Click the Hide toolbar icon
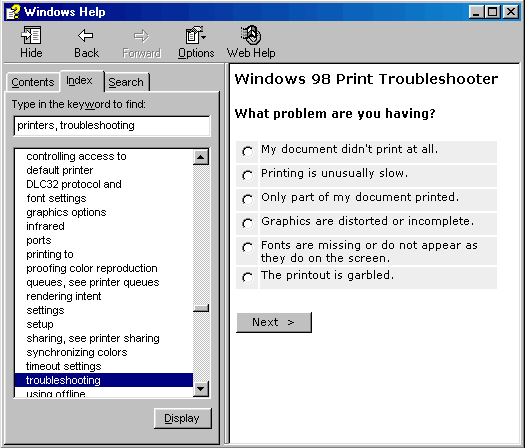This screenshot has width=525, height=448. point(31,35)
